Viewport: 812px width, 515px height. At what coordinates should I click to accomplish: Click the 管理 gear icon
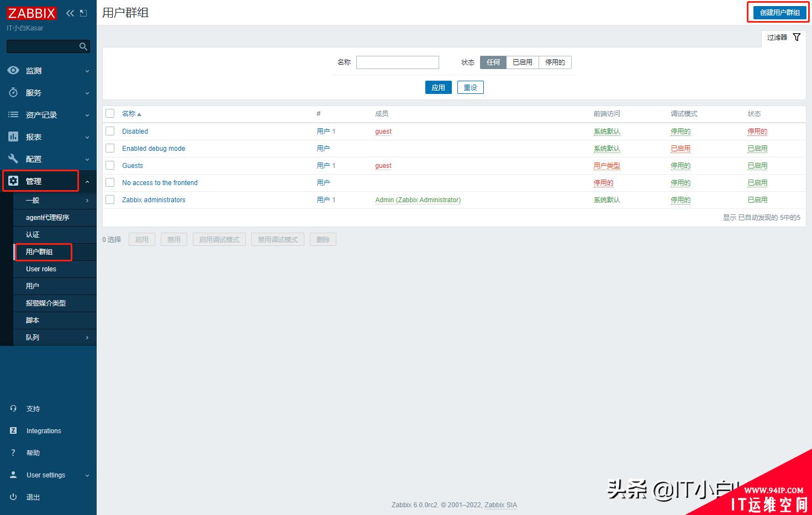point(13,181)
